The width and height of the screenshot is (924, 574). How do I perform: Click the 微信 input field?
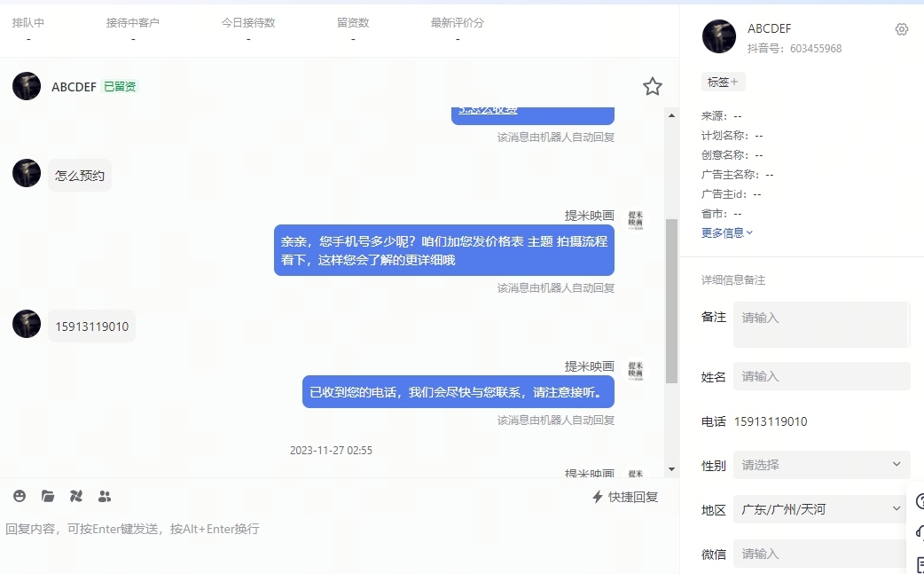(821, 554)
